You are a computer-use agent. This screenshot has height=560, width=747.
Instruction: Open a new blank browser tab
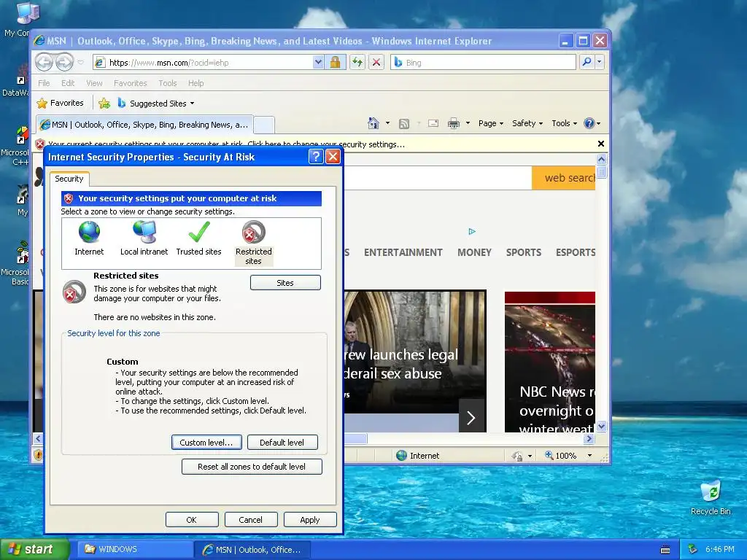tap(264, 125)
